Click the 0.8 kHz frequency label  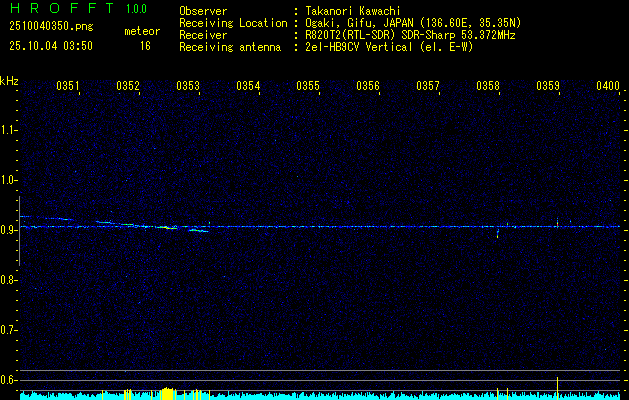[x=8, y=280]
